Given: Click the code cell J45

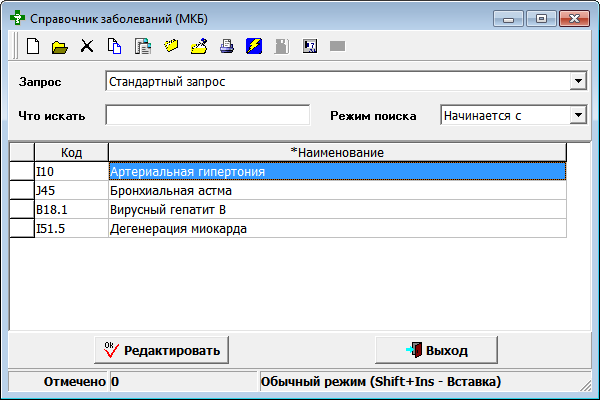Looking at the screenshot, I should [x=71, y=191].
